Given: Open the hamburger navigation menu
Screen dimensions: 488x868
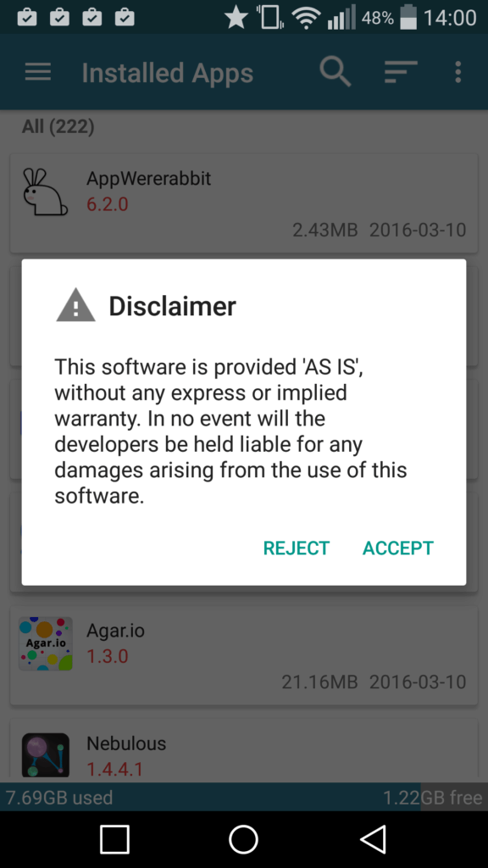Looking at the screenshot, I should point(38,73).
